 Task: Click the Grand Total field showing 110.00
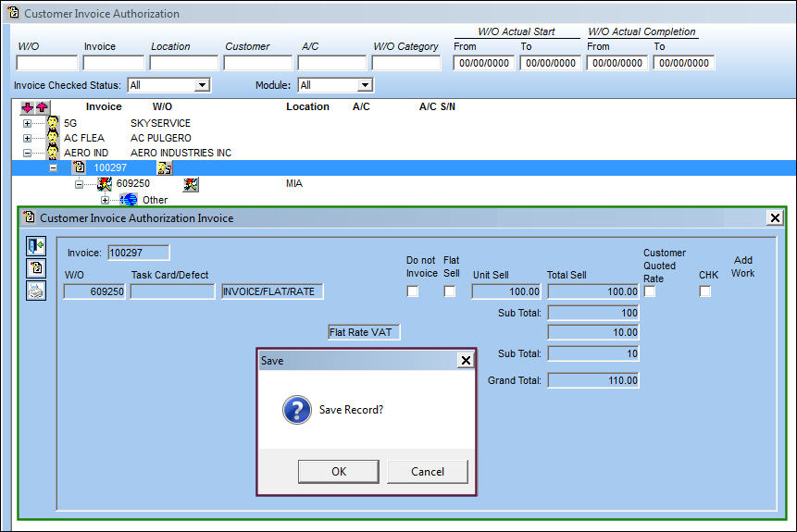click(593, 380)
